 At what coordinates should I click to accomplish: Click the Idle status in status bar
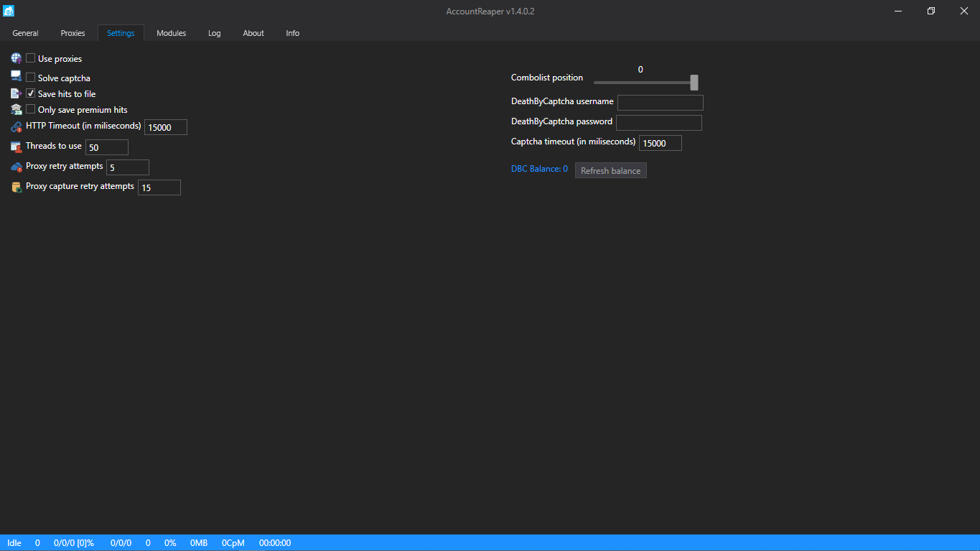[x=14, y=543]
